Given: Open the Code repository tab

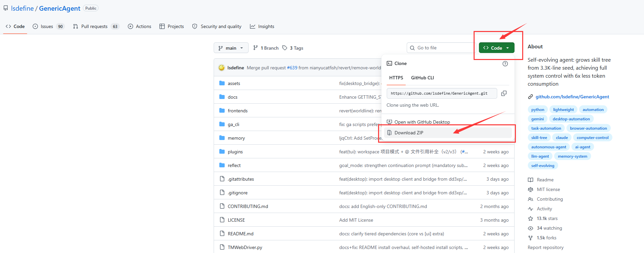Looking at the screenshot, I should 15,26.
